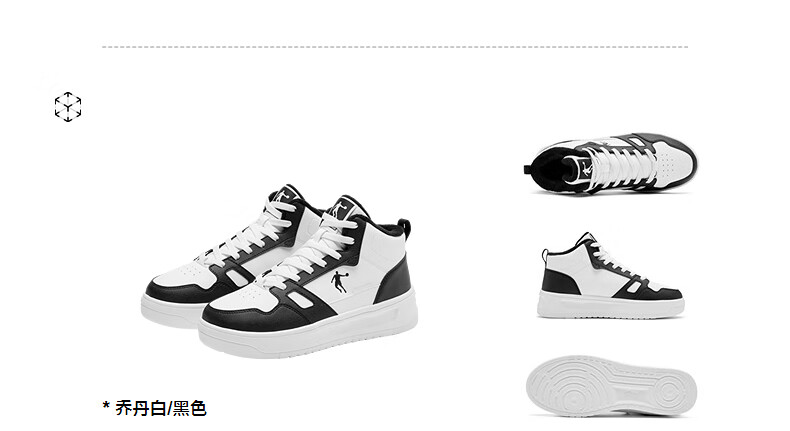The width and height of the screenshot is (790, 431).
Task: Select the side-profile shoe thumbnail
Action: (x=611, y=275)
